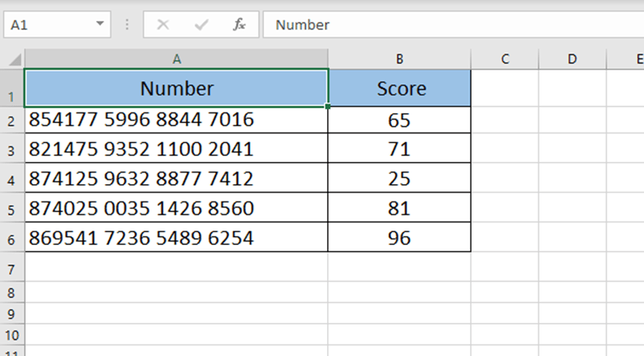Click cell with 821475 9352 1100 2041
Image resolution: width=644 pixels, height=356 pixels.
tap(177, 148)
